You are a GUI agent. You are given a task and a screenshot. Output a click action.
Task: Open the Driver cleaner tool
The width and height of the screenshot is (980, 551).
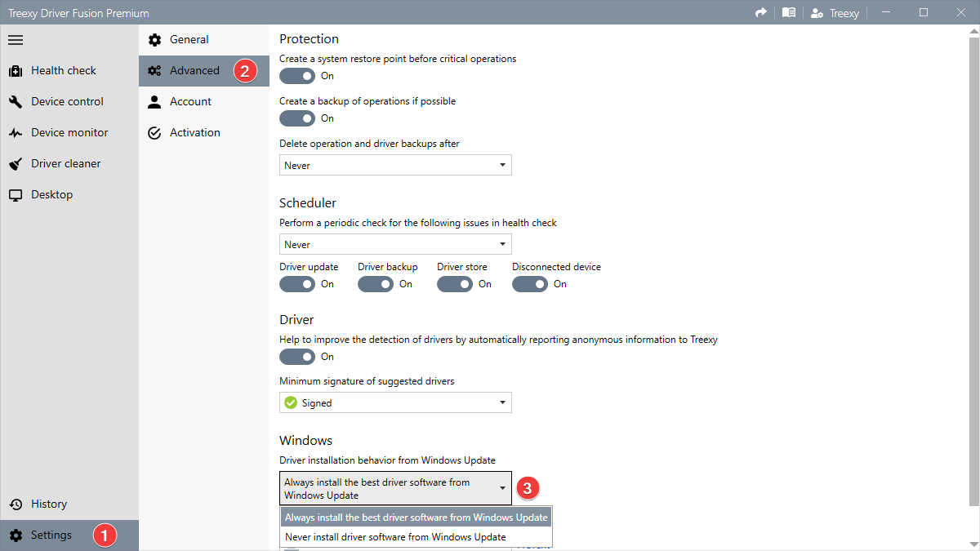pyautogui.click(x=65, y=163)
